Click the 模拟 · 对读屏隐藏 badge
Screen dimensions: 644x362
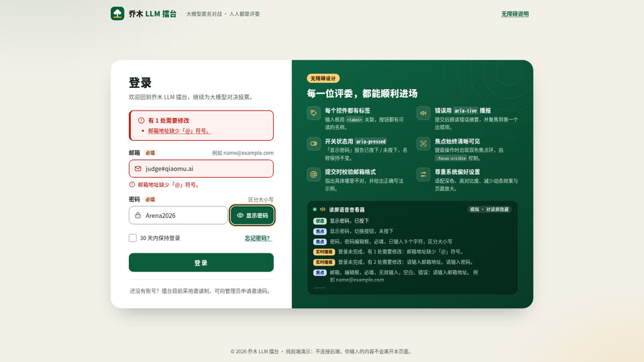(489, 209)
